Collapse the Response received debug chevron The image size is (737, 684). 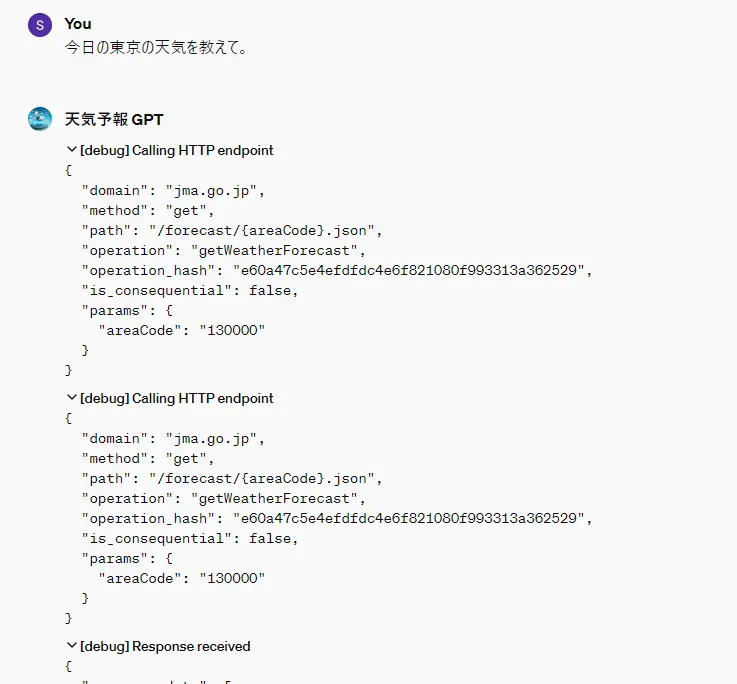pos(71,646)
